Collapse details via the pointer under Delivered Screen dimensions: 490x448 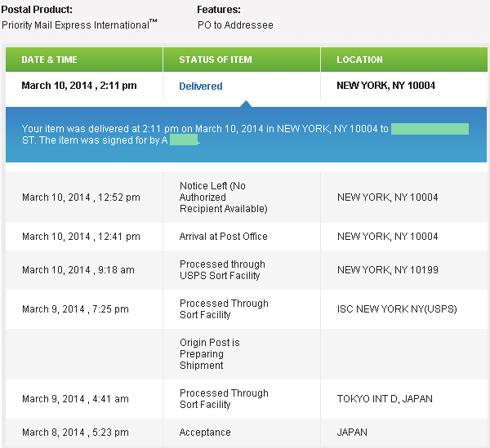[x=245, y=104]
